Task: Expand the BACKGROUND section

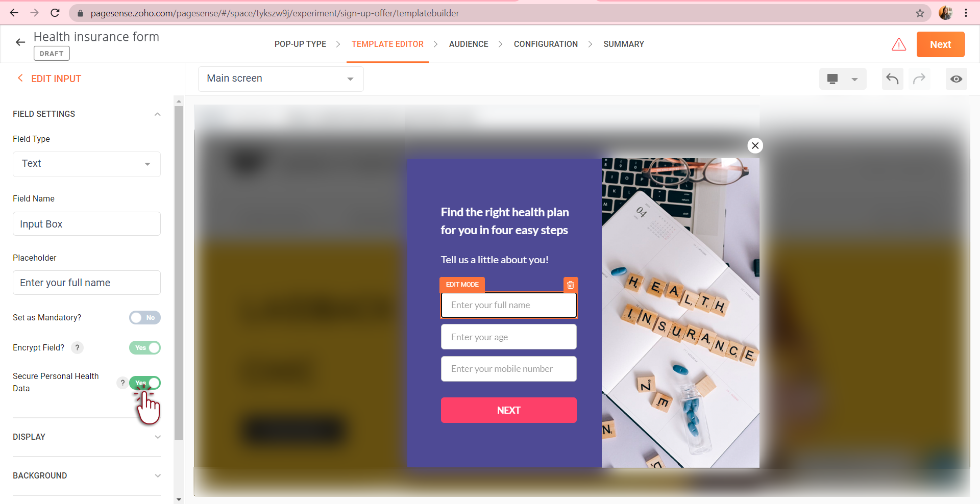Action: (x=87, y=476)
